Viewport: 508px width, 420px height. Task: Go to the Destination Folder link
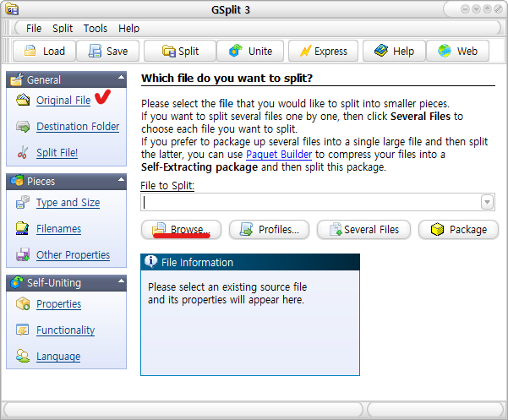pyautogui.click(x=78, y=126)
